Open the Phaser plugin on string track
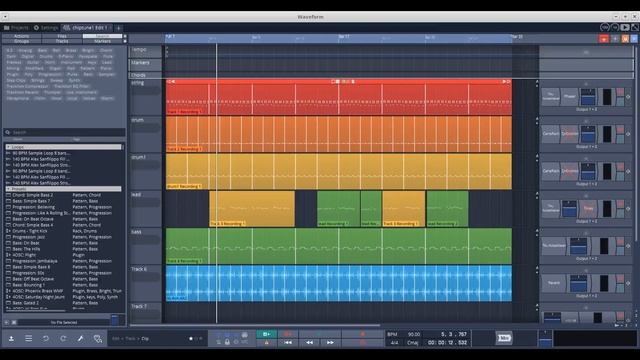Screen dimensions: 640x360 [569, 97]
